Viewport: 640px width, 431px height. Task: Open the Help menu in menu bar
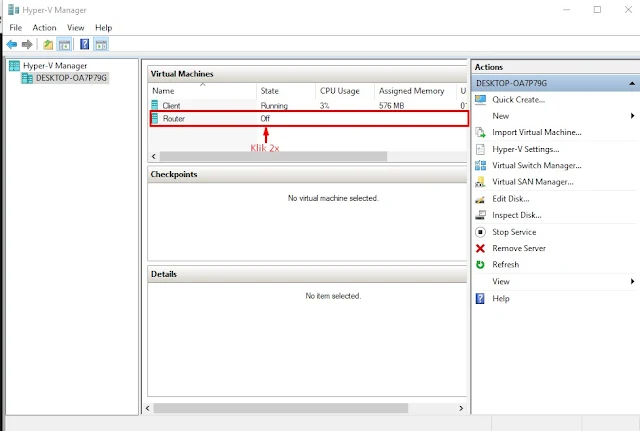(x=103, y=28)
